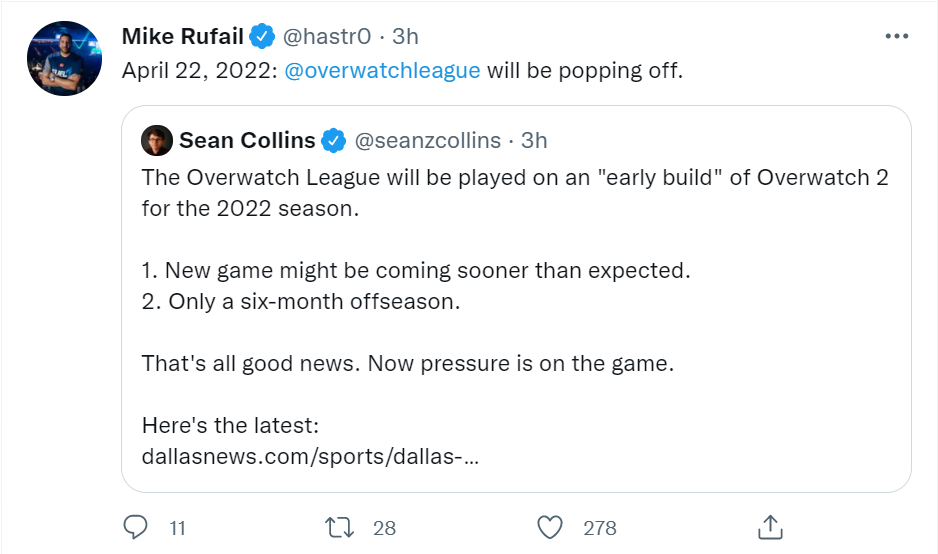Screen dimensions: 938x554
Task: Click the Mike Rufail display name
Action: (x=183, y=37)
